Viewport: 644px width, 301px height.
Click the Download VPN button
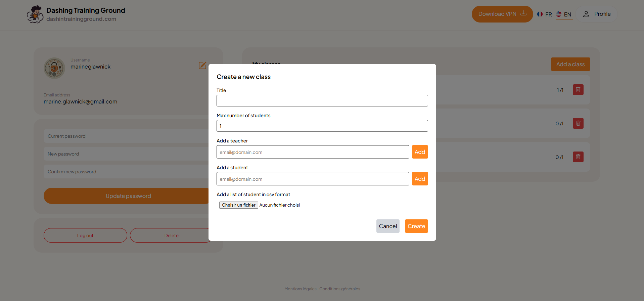[x=502, y=14]
